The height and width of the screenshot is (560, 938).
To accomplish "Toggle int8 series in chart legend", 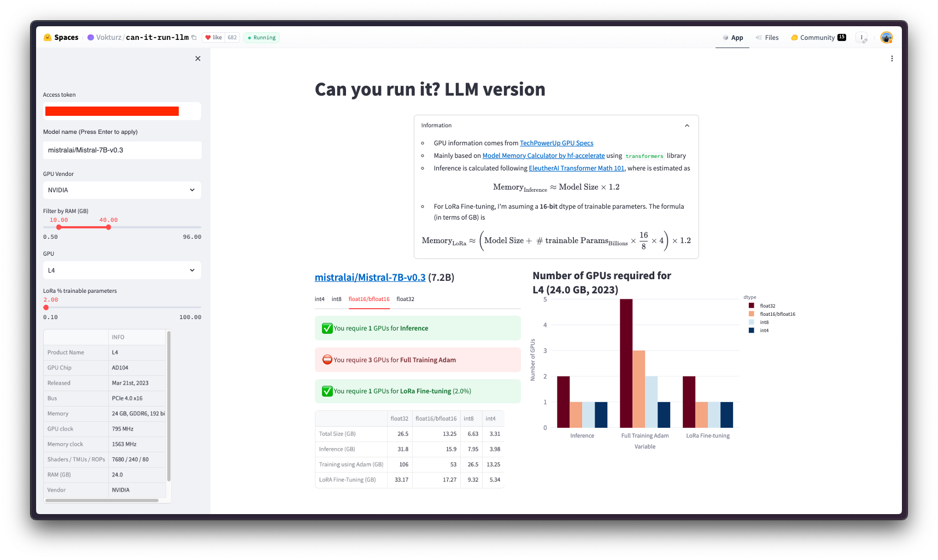I will pyautogui.click(x=759, y=322).
